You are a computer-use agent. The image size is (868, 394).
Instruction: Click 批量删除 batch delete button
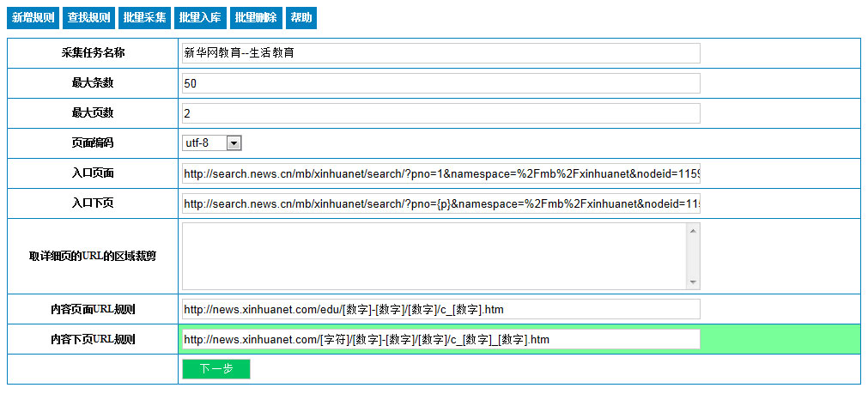[x=255, y=17]
